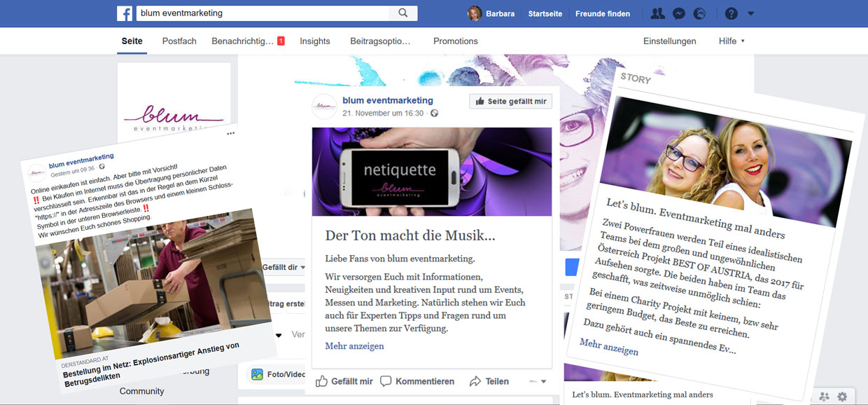Select the Seite tab
868x405 pixels.
pos(132,41)
